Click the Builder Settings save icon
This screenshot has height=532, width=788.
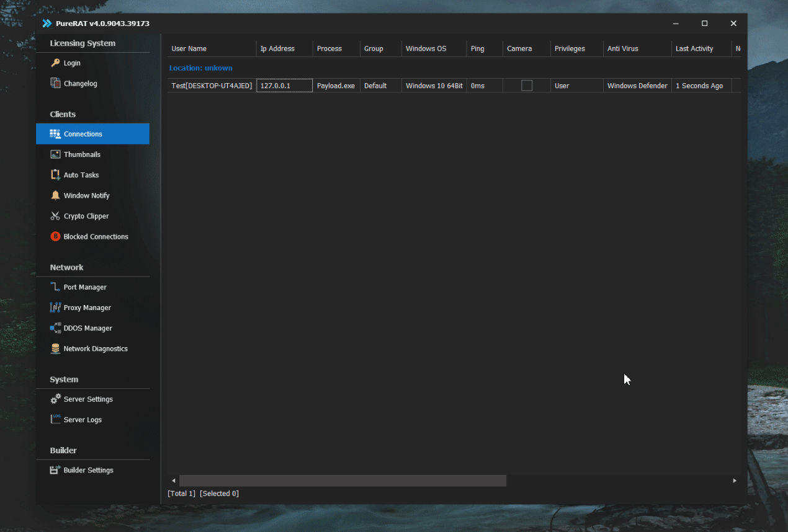pyautogui.click(x=55, y=470)
